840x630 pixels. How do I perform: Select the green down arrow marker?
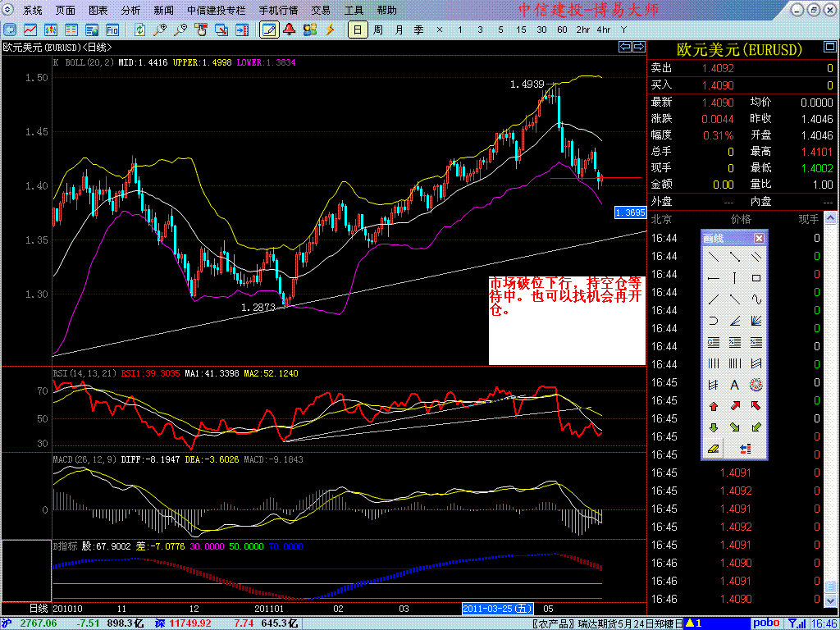point(714,427)
